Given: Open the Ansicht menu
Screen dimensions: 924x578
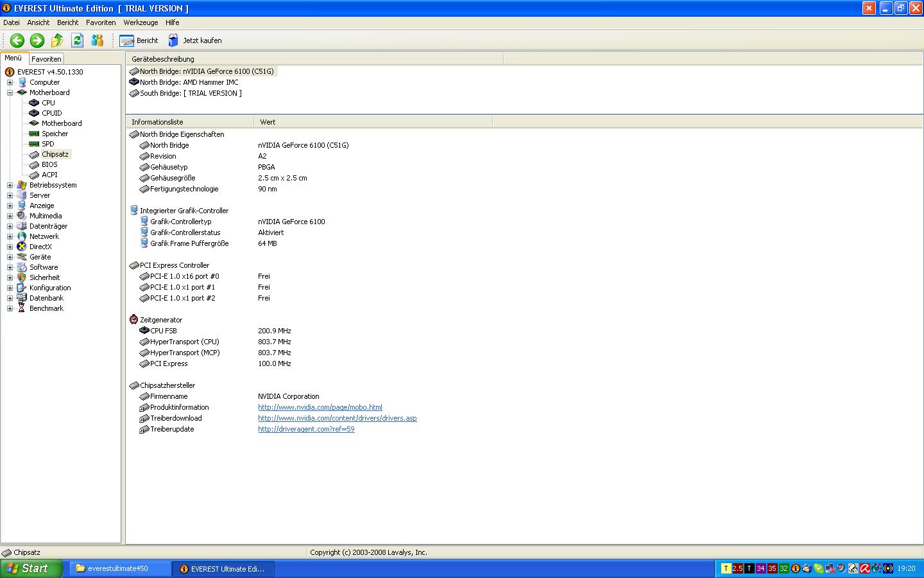Looking at the screenshot, I should pos(38,22).
